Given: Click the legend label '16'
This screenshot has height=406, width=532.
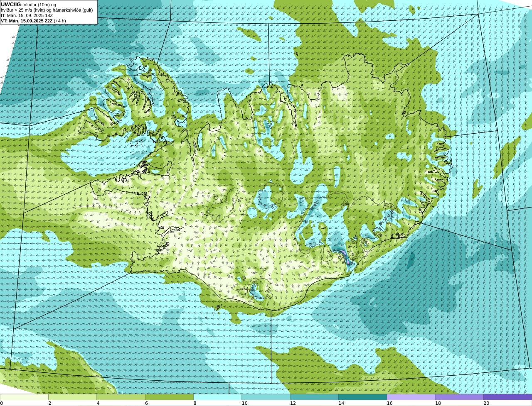Looking at the screenshot, I should [x=389, y=403].
